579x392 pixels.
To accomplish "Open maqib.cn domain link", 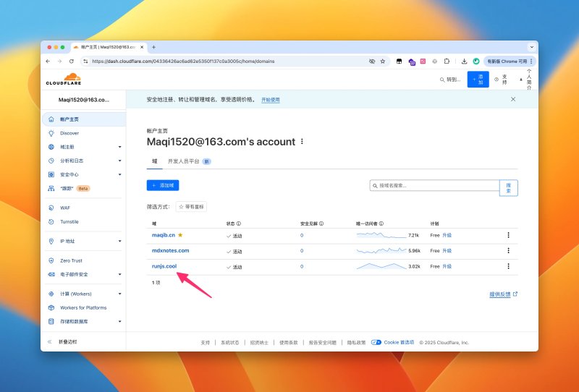I will pyautogui.click(x=164, y=235).
